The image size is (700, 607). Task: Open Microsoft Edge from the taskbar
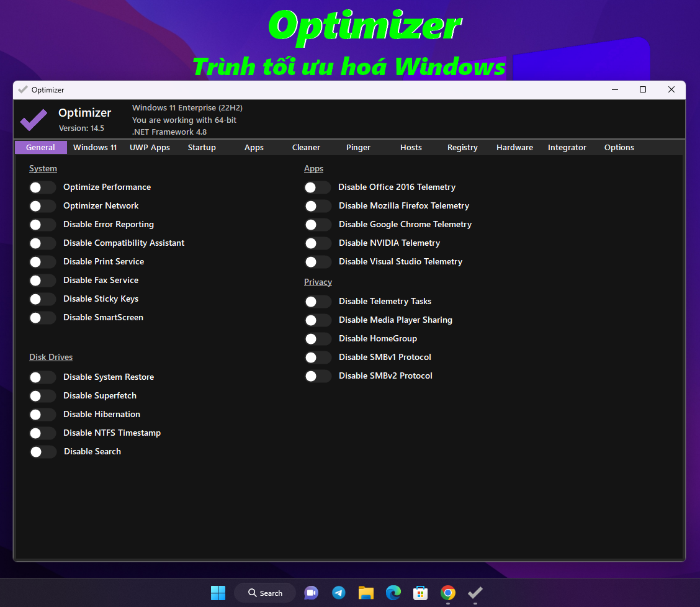coord(393,593)
